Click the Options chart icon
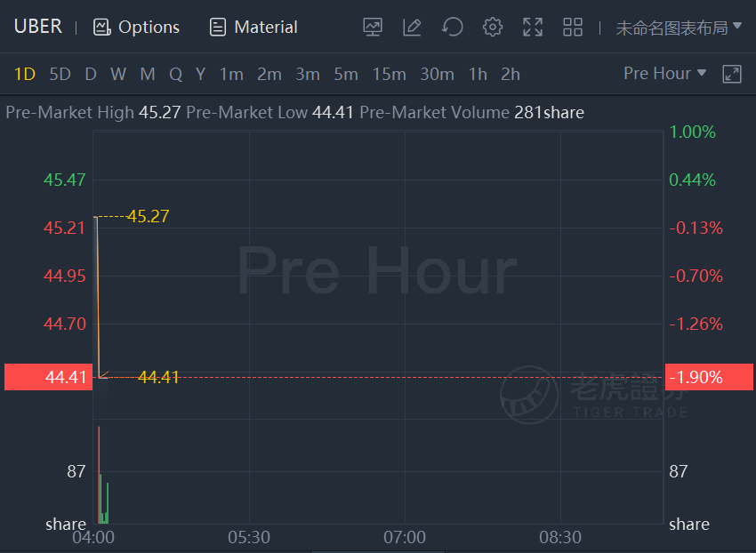This screenshot has height=553, width=756. point(101,27)
